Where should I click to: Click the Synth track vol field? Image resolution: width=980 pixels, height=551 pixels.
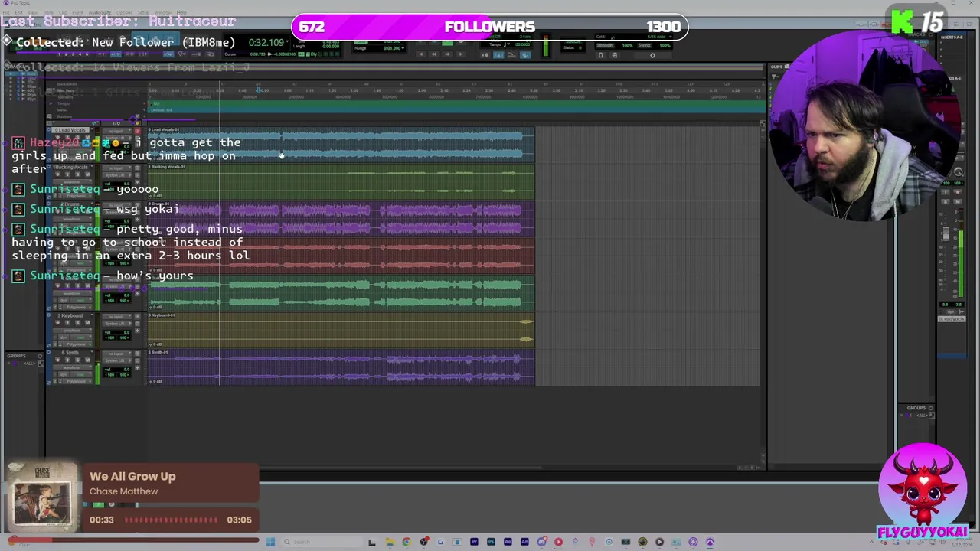click(x=116, y=370)
